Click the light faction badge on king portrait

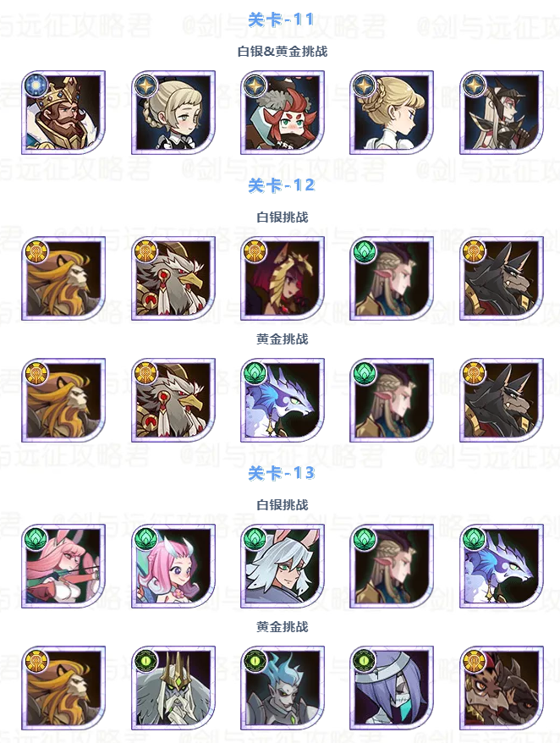click(36, 85)
